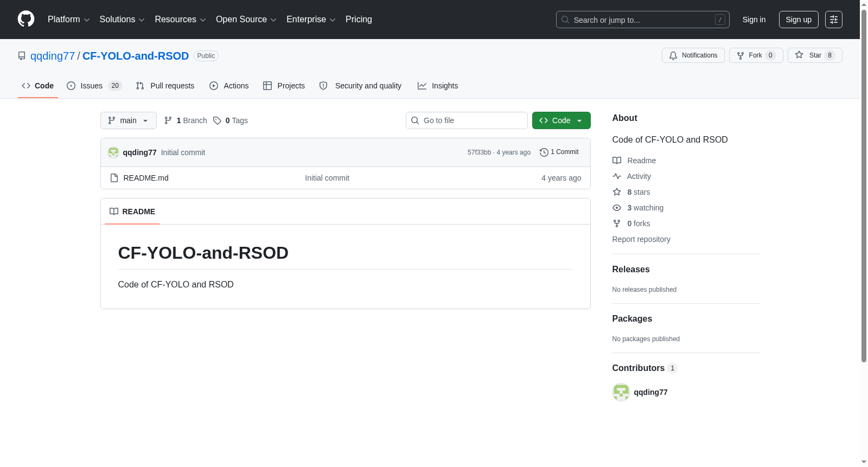868x467 pixels.
Task: Open the Insights tab
Action: coord(438,86)
